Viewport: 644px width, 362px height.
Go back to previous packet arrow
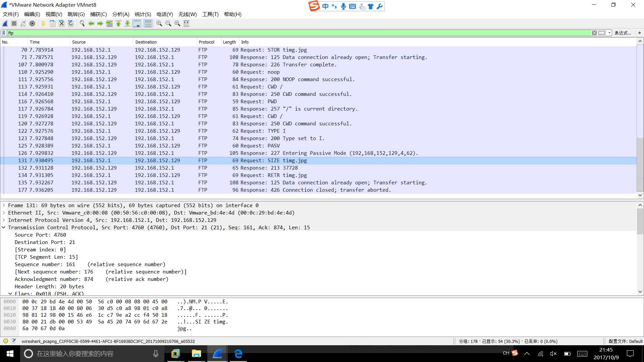[91, 23]
